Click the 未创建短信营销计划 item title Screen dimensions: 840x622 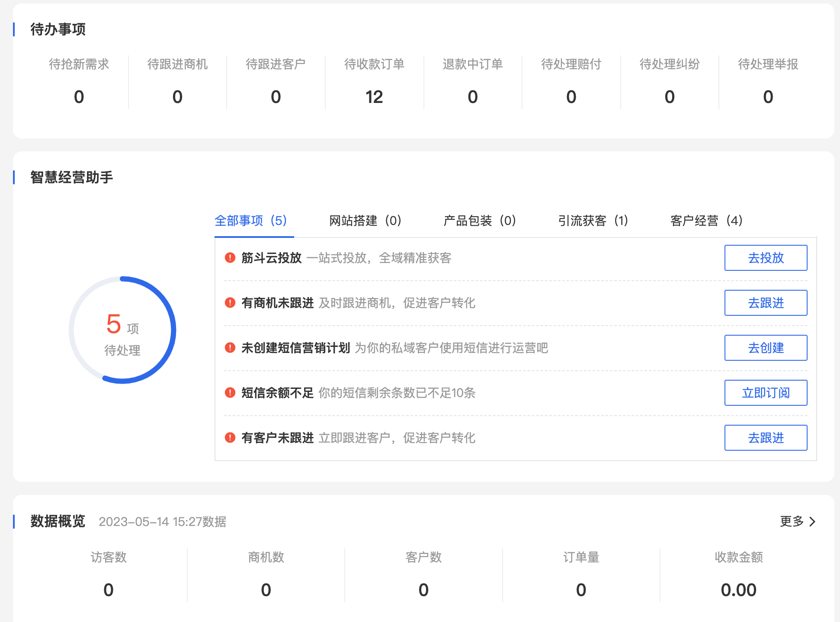pyautogui.click(x=295, y=348)
